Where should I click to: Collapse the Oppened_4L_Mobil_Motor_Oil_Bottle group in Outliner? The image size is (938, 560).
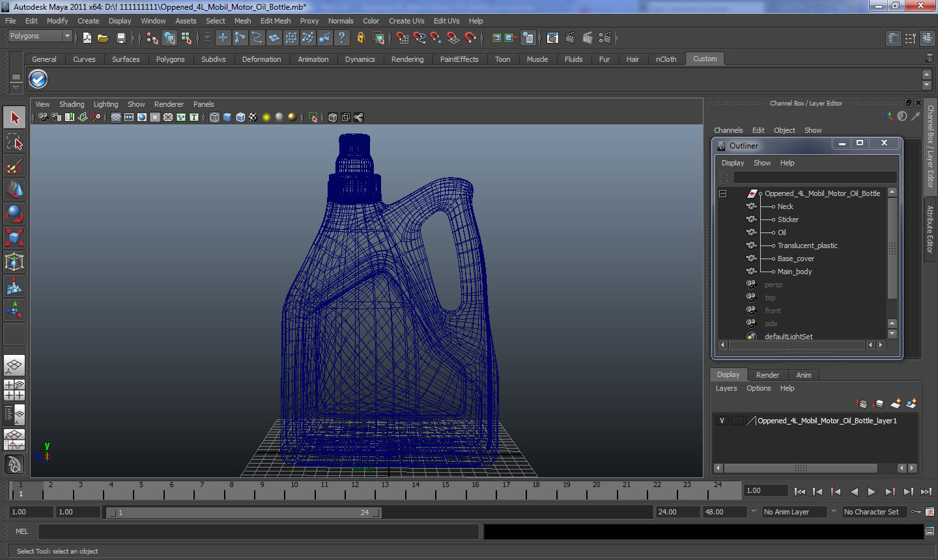click(x=722, y=193)
